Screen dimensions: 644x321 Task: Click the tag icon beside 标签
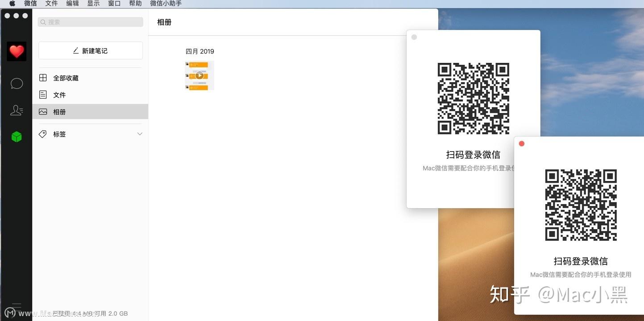[x=43, y=134]
